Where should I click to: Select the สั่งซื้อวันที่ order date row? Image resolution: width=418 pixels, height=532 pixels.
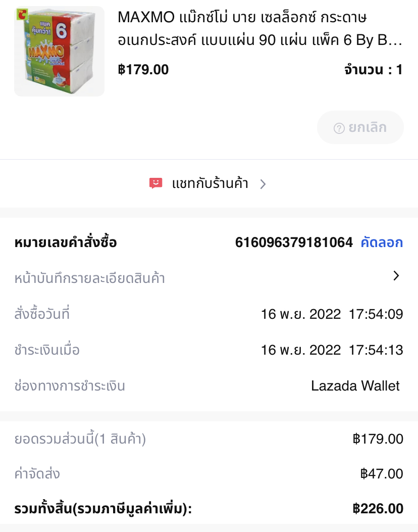pos(209,314)
